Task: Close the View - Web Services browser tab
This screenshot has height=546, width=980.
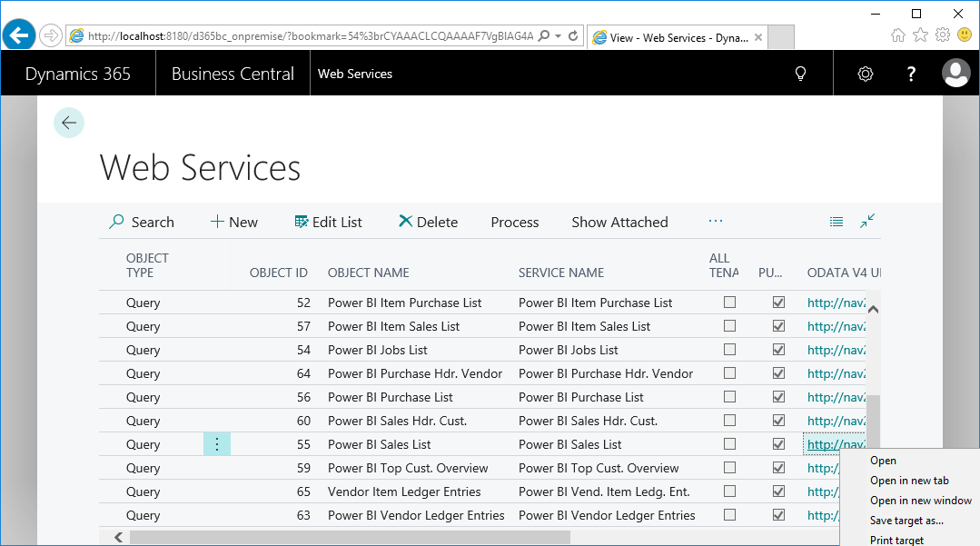Action: [x=758, y=37]
